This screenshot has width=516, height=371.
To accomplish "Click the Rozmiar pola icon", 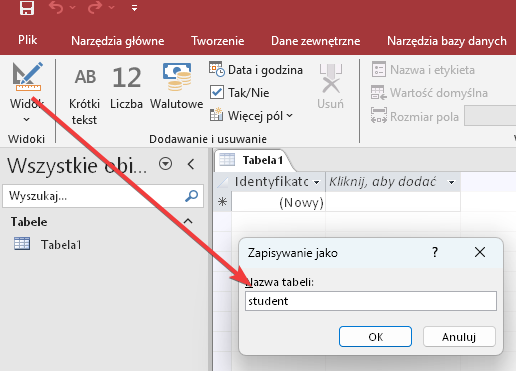I will [x=379, y=116].
